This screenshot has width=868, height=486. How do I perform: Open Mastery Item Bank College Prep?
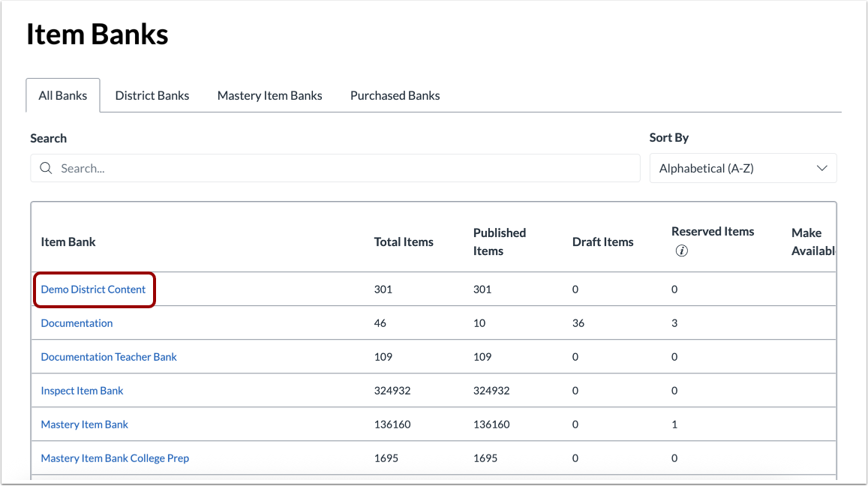(115, 457)
